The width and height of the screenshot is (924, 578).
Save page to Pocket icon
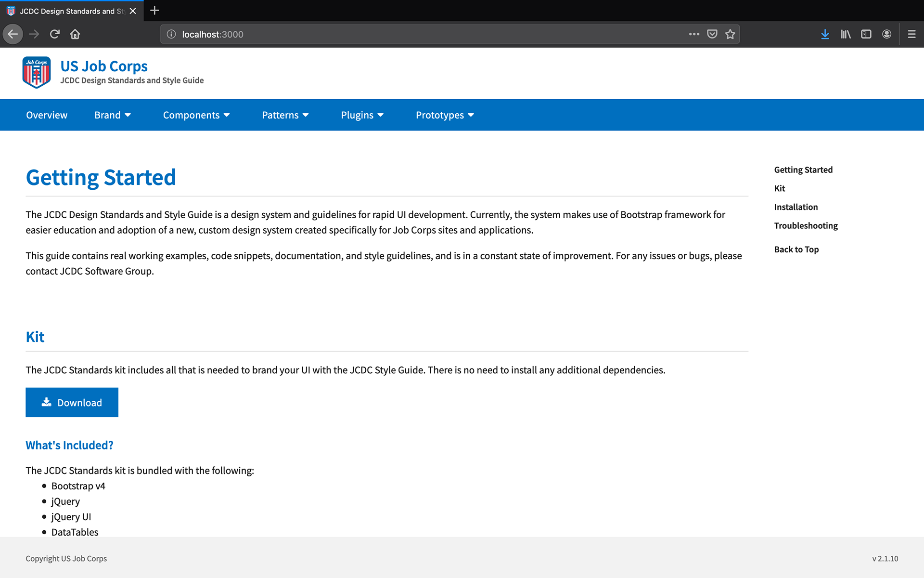coord(712,34)
